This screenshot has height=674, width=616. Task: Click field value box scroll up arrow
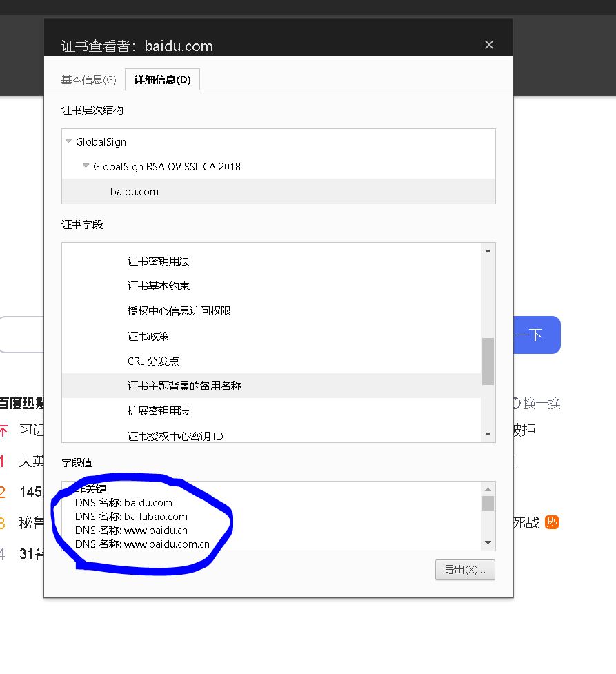click(x=488, y=489)
